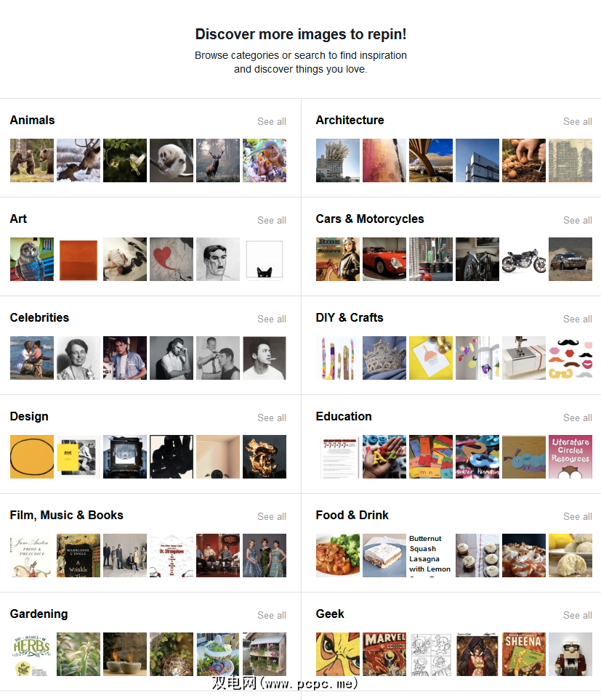The height and width of the screenshot is (700, 601).
Task: Select the yellow circle Design thumbnail
Action: pos(32,456)
